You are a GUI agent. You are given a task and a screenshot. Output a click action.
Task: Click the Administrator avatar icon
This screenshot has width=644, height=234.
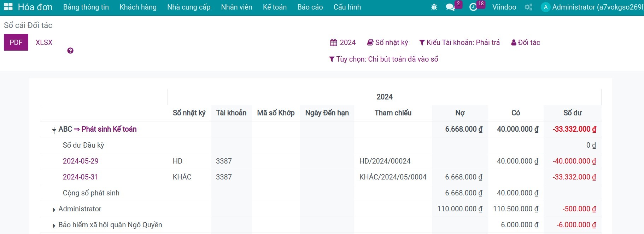pyautogui.click(x=545, y=7)
